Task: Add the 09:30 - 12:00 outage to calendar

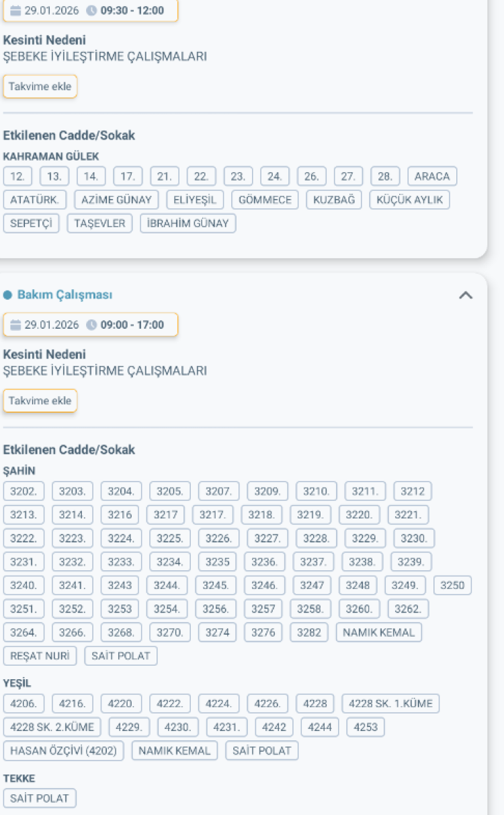Action: pos(40,87)
